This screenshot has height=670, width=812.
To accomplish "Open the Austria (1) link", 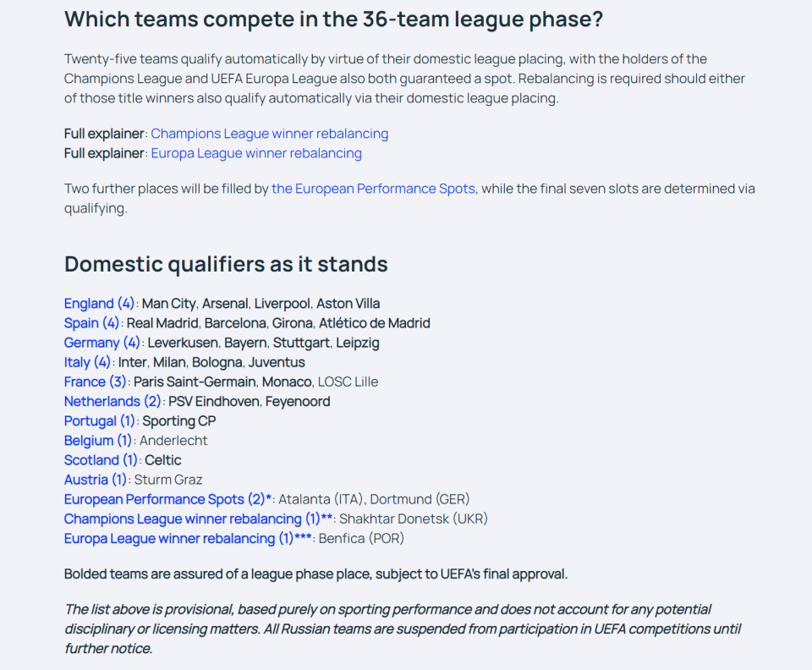I will click(x=96, y=480).
